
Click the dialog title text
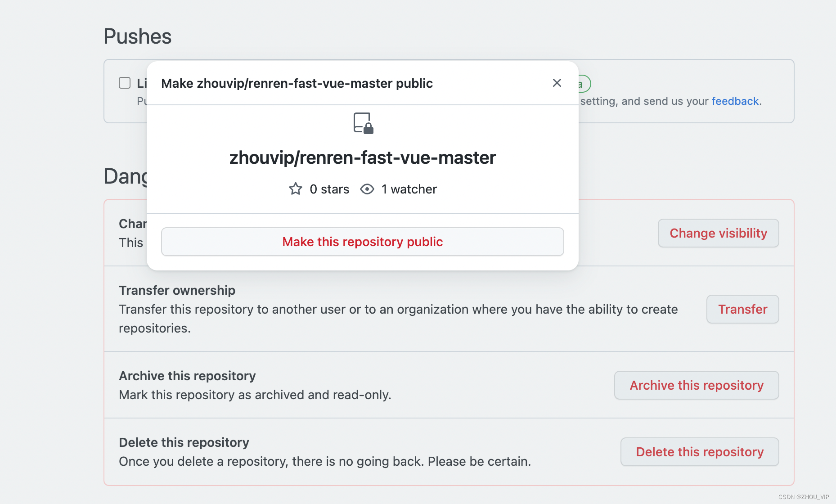pyautogui.click(x=297, y=83)
